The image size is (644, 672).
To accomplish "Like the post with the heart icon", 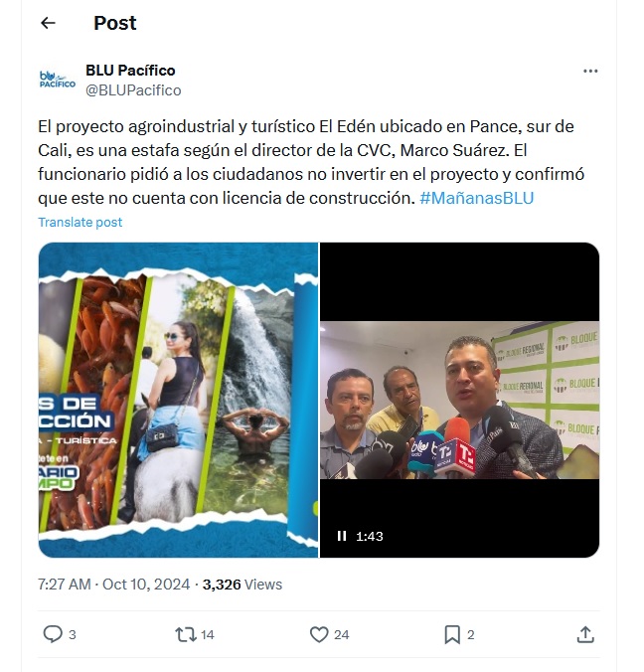I will (x=319, y=634).
